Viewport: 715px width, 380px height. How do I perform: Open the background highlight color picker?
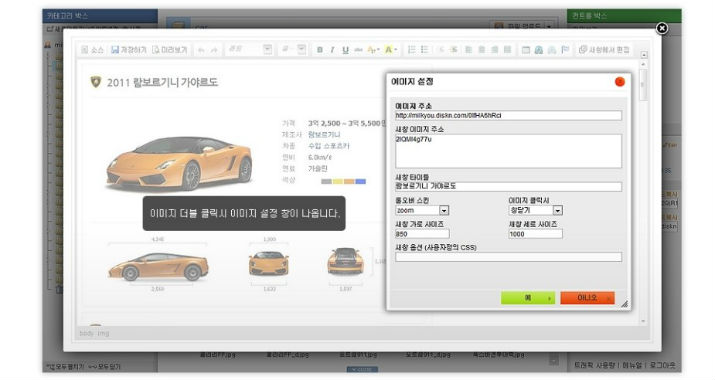tap(391, 50)
